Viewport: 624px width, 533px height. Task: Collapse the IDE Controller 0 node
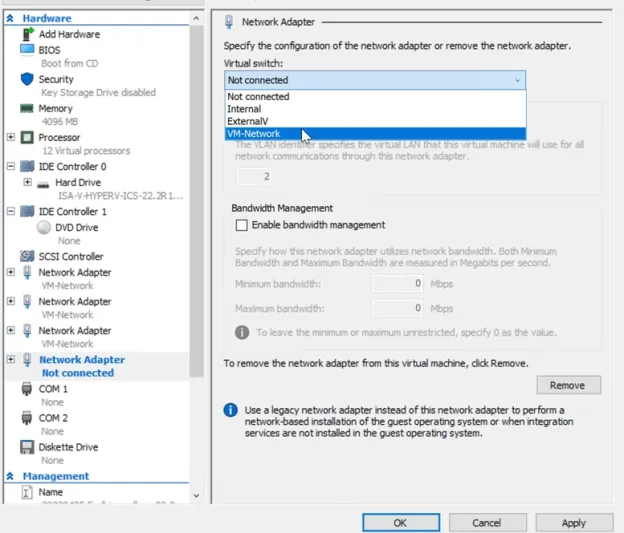pos(11,166)
